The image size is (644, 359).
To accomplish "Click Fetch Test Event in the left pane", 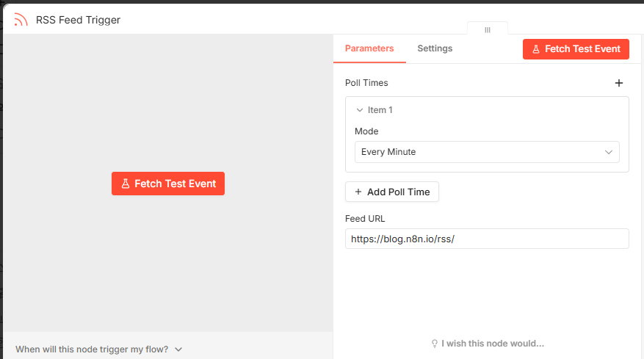I will [168, 184].
